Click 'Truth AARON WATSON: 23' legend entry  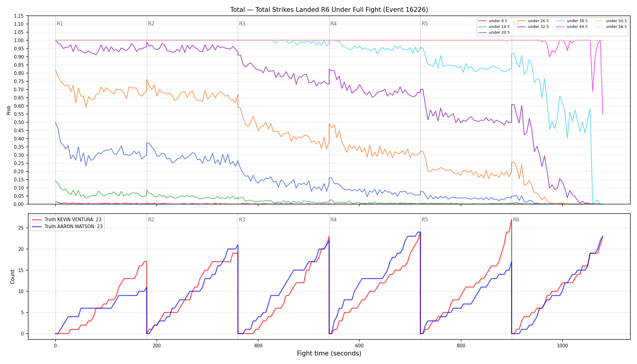(73, 227)
